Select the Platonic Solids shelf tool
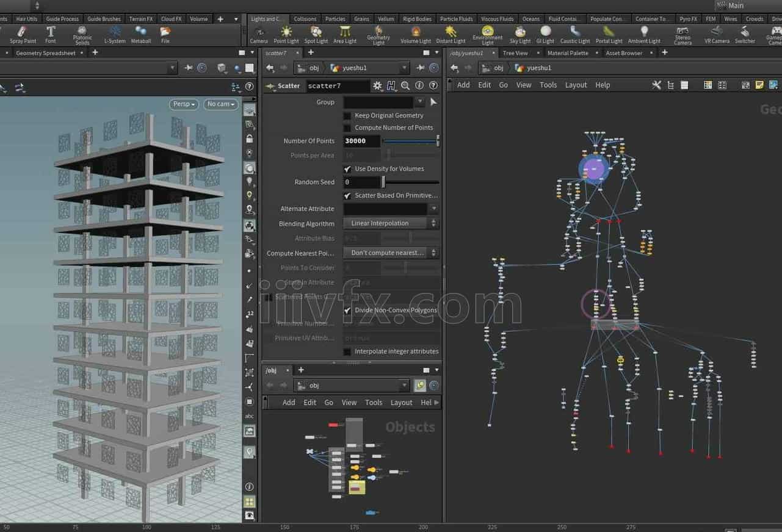The image size is (782, 532). point(82,35)
